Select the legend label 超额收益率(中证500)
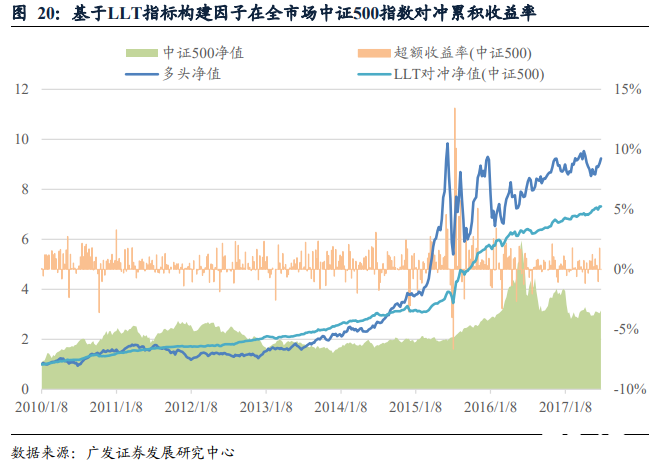The image size is (654, 460). 463,53
